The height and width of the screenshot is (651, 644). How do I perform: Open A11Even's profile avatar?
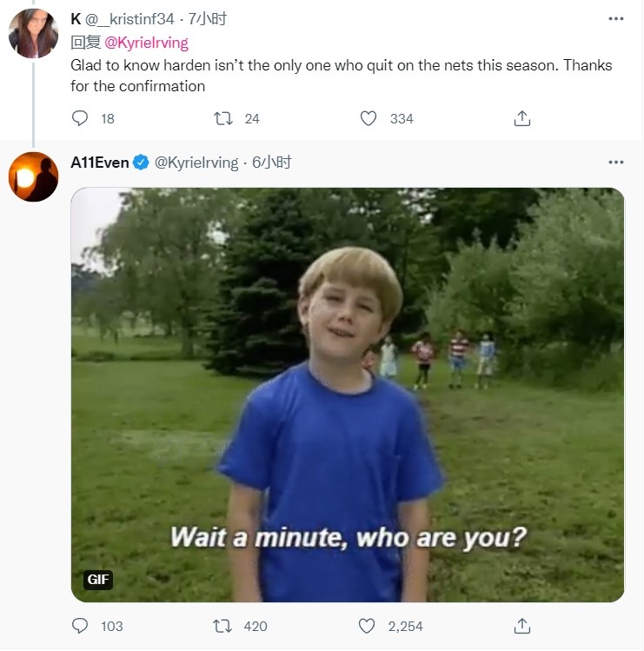[33, 176]
